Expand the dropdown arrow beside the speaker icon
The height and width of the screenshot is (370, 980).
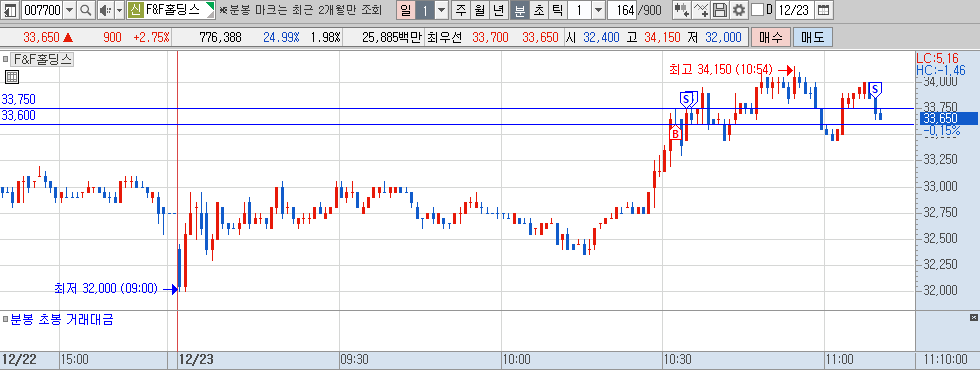119,10
